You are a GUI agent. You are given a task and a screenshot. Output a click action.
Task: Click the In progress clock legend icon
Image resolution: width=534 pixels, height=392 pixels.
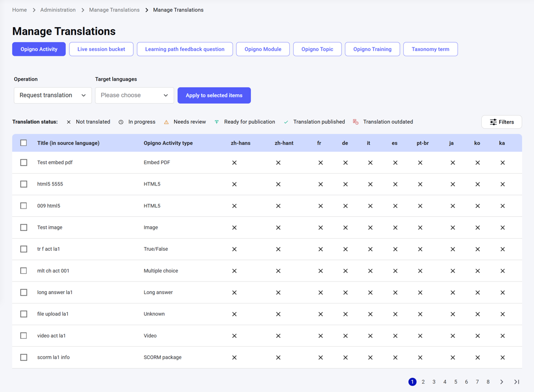121,122
